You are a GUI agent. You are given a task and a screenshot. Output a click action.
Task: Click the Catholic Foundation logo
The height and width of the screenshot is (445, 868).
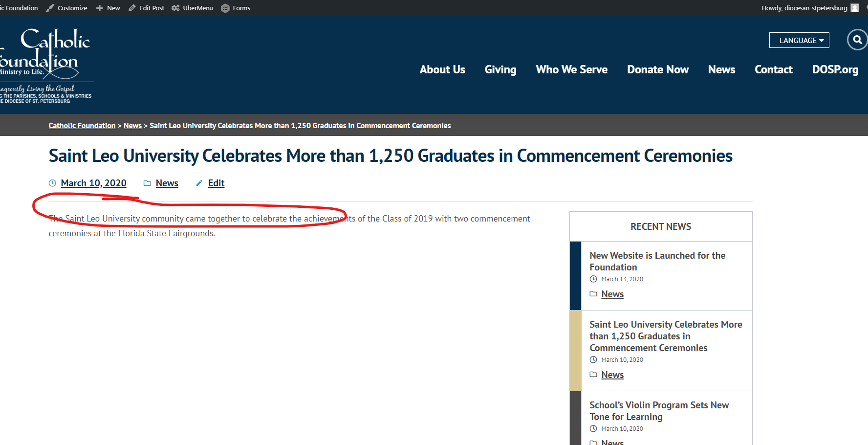pos(46,64)
